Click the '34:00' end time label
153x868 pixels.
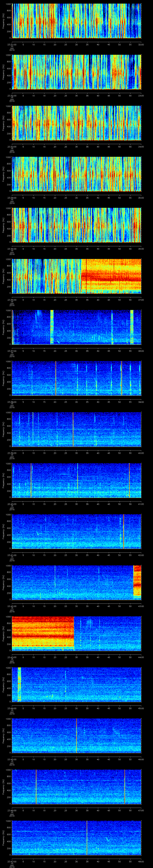pos(141,147)
